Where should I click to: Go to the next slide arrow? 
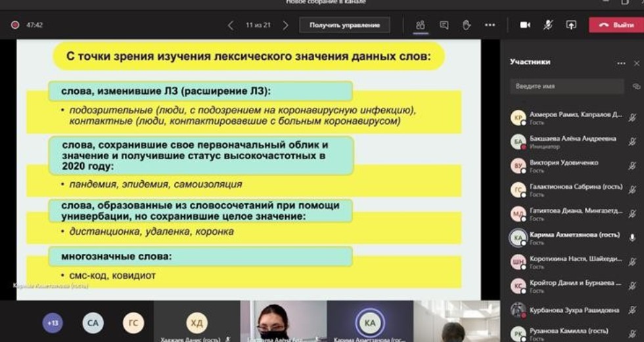pos(285,25)
